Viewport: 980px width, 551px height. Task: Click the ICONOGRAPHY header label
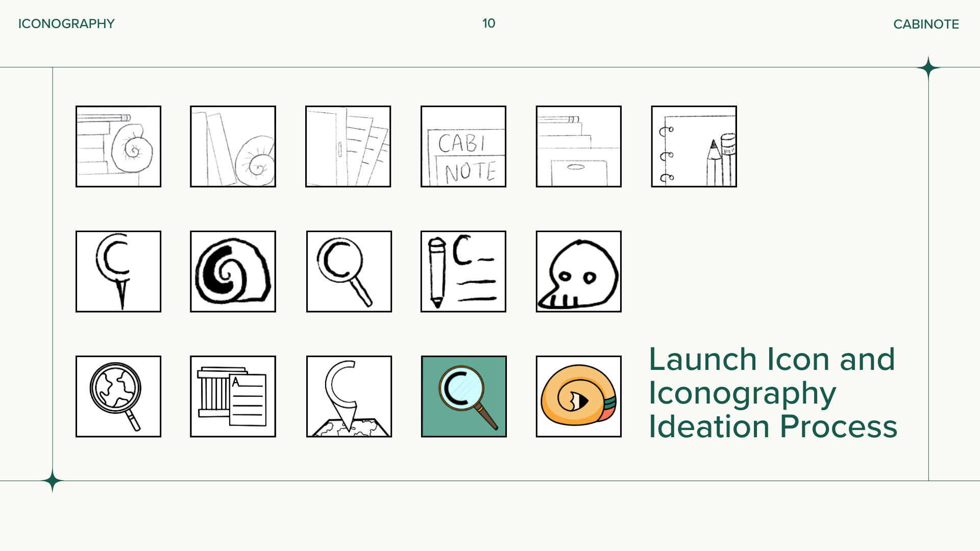tap(66, 24)
